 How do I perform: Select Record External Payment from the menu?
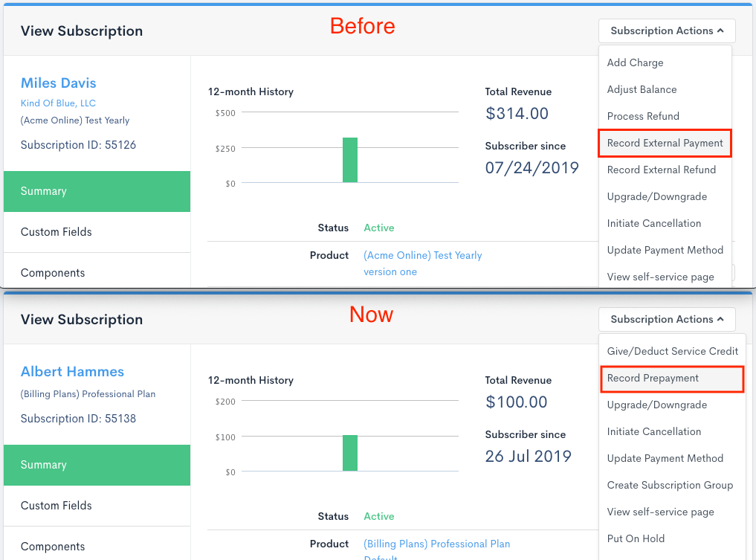663,143
